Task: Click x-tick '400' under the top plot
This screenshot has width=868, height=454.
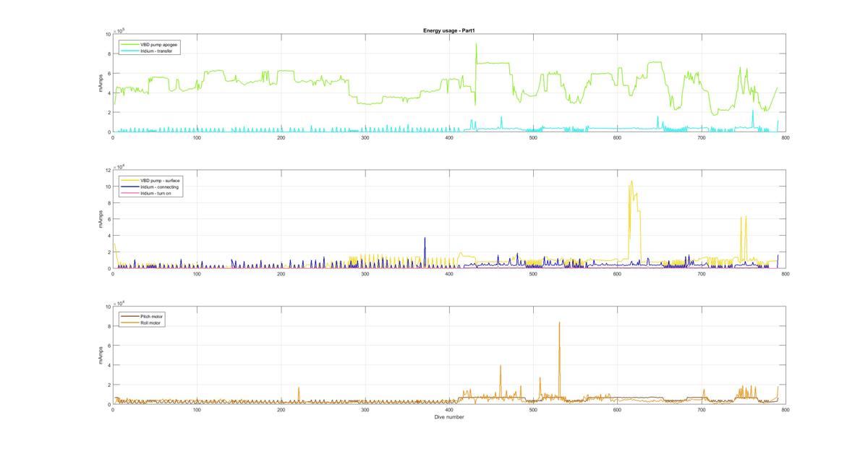Action: pos(449,137)
